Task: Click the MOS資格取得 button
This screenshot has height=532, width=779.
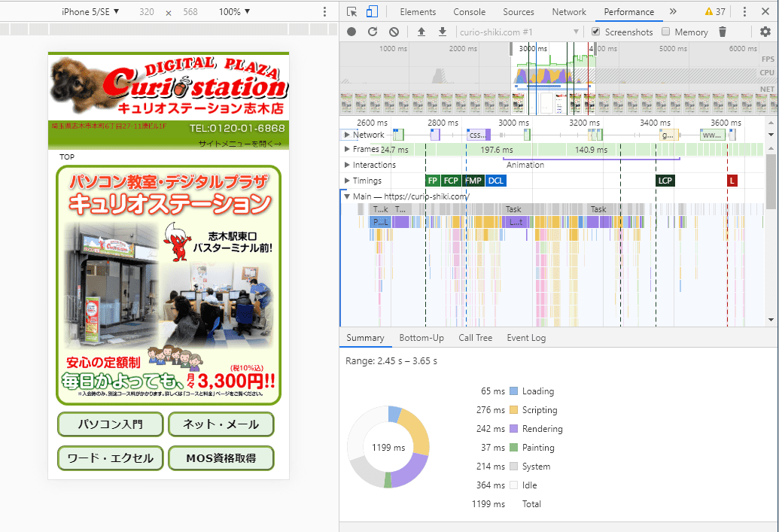Action: [221, 458]
